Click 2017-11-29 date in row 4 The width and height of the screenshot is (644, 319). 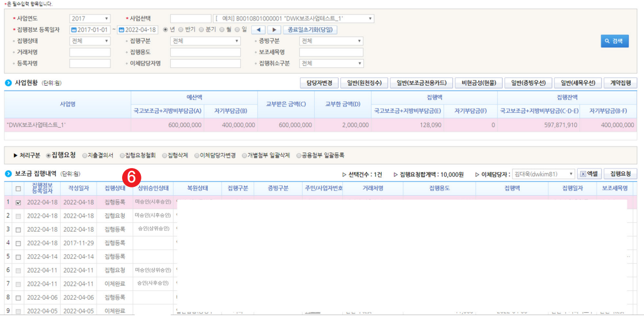[79, 243]
